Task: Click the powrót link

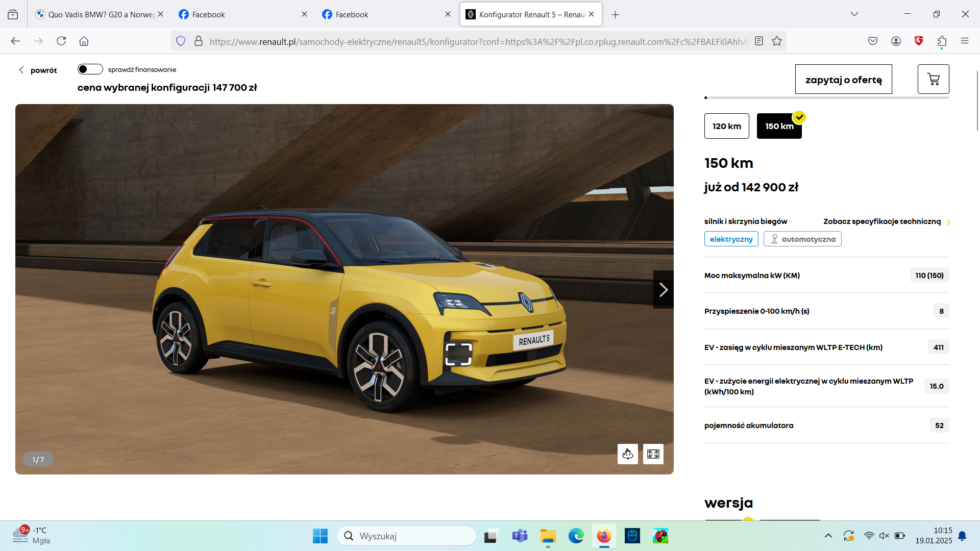Action: (x=44, y=70)
